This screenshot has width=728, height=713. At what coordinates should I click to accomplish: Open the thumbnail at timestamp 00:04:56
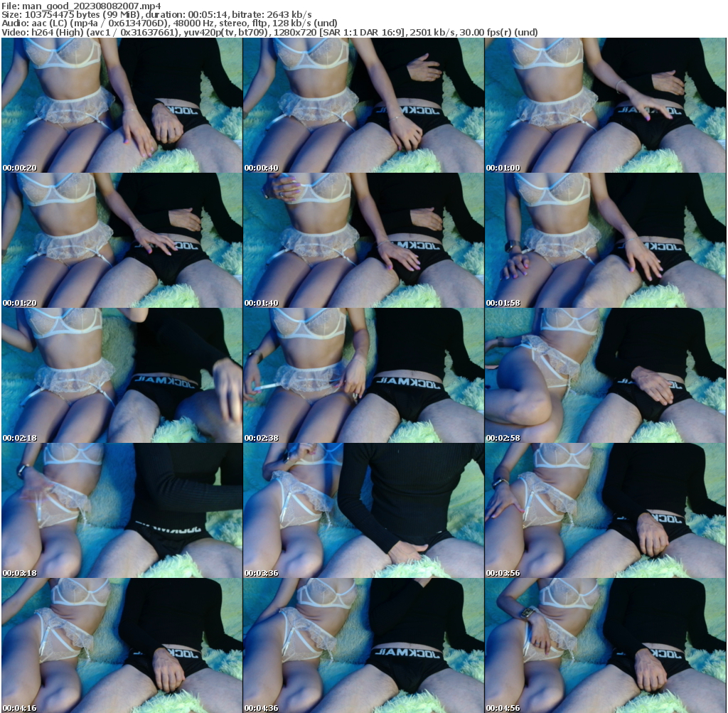pos(604,643)
